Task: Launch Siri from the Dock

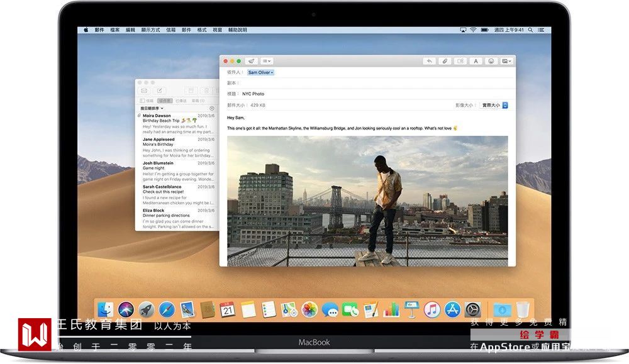Action: (x=126, y=309)
